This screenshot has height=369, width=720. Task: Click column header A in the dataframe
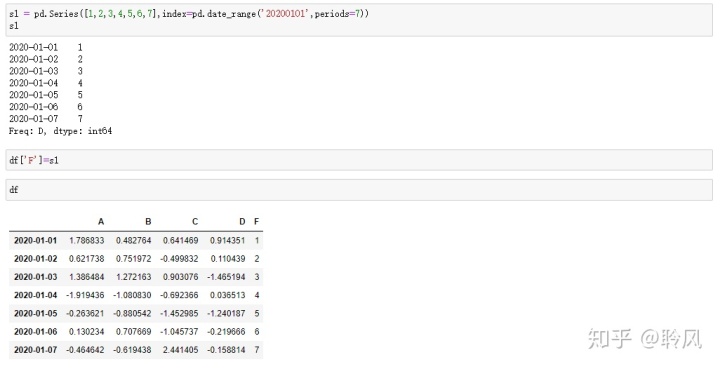click(101, 222)
